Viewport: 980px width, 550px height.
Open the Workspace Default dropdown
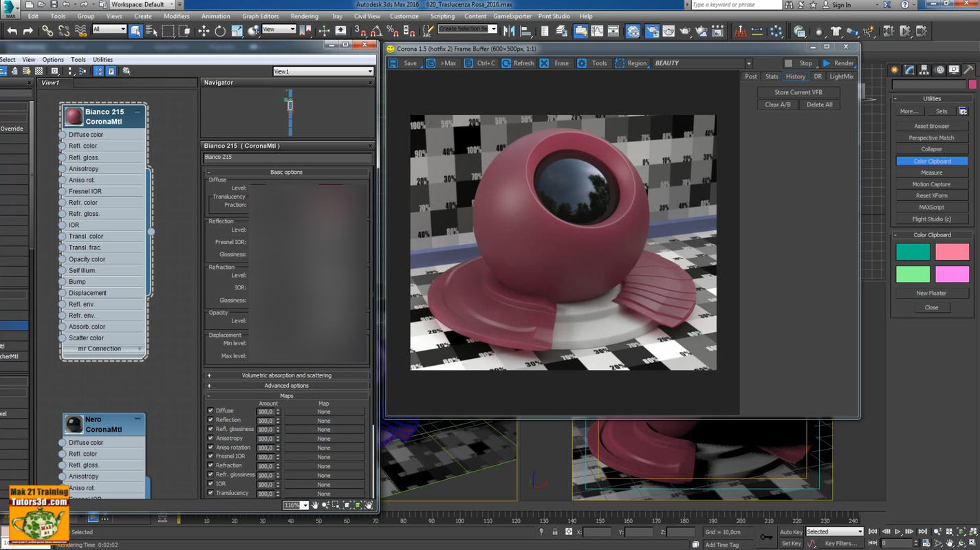[142, 5]
